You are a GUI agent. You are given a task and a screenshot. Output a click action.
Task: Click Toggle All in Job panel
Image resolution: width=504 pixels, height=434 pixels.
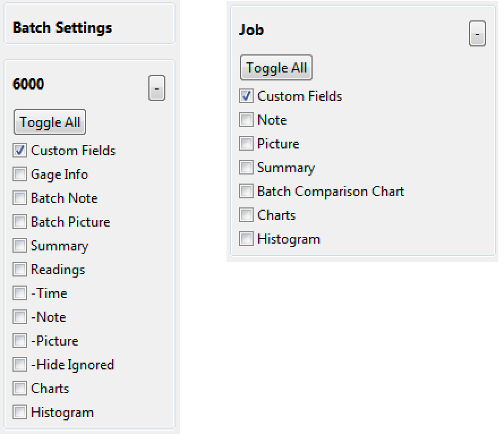(x=276, y=67)
